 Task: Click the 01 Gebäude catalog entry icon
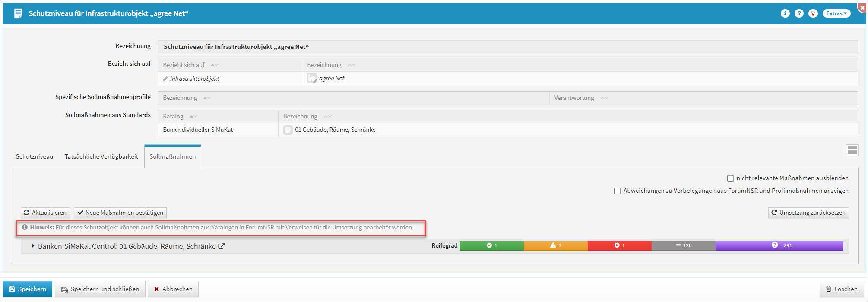288,130
